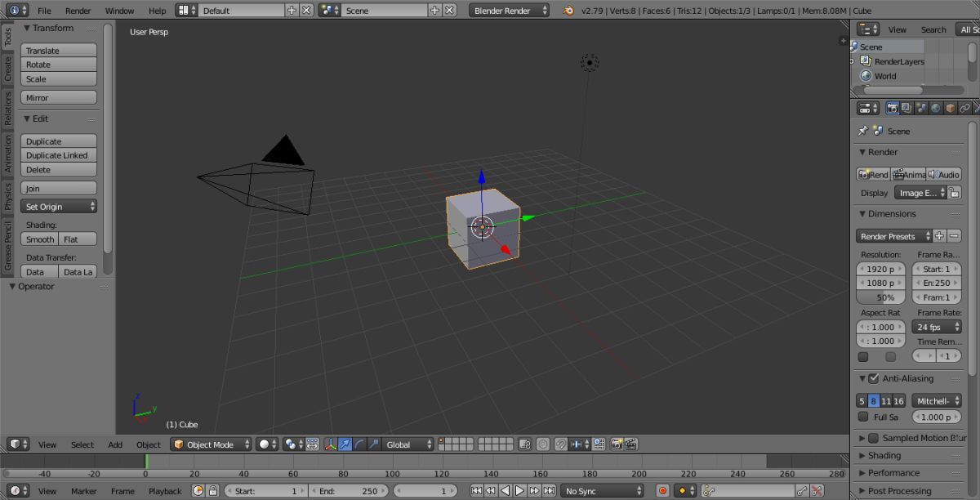Click the Duplicate Linked button
This screenshot has width=980, height=500.
(x=59, y=155)
